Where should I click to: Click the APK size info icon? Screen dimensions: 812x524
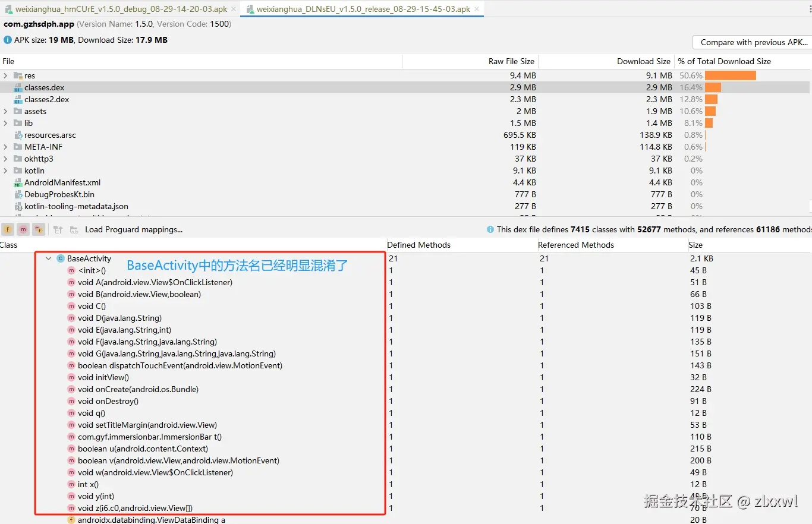8,40
